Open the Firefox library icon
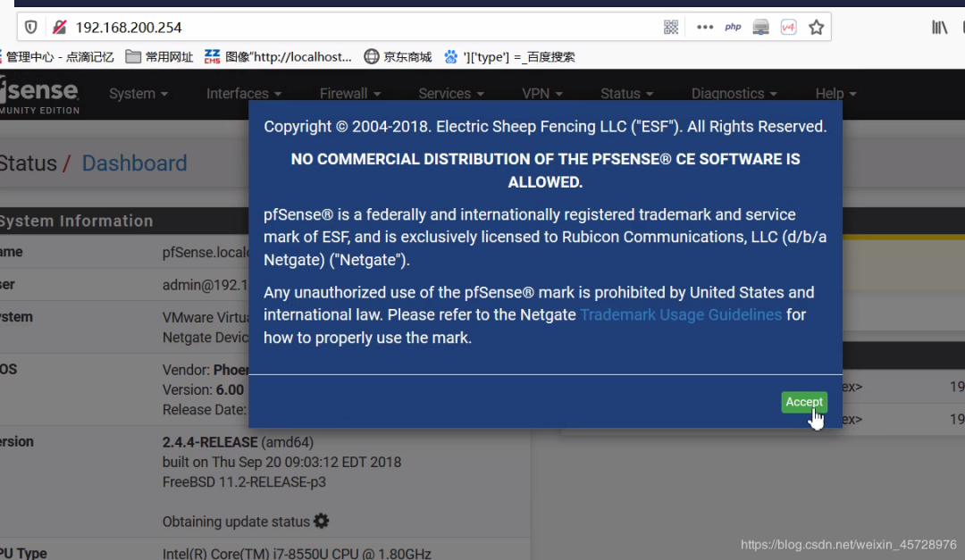The width and height of the screenshot is (965, 560). pyautogui.click(x=939, y=27)
